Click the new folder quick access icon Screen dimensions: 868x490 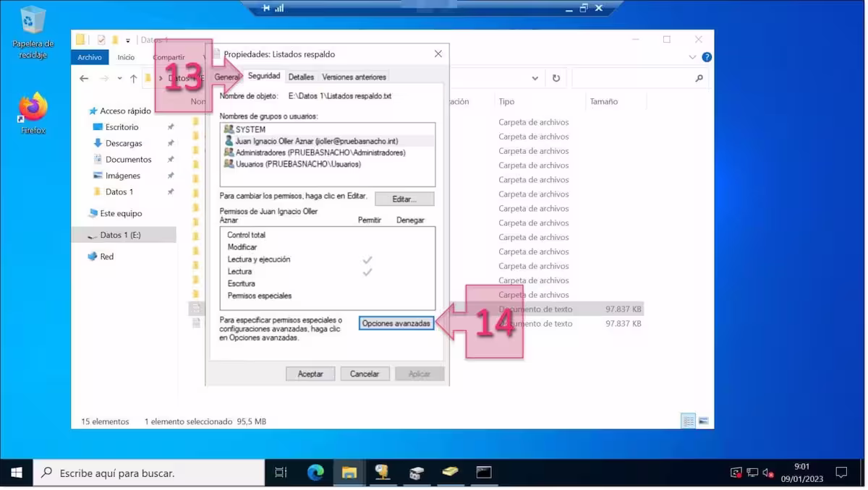tap(115, 40)
